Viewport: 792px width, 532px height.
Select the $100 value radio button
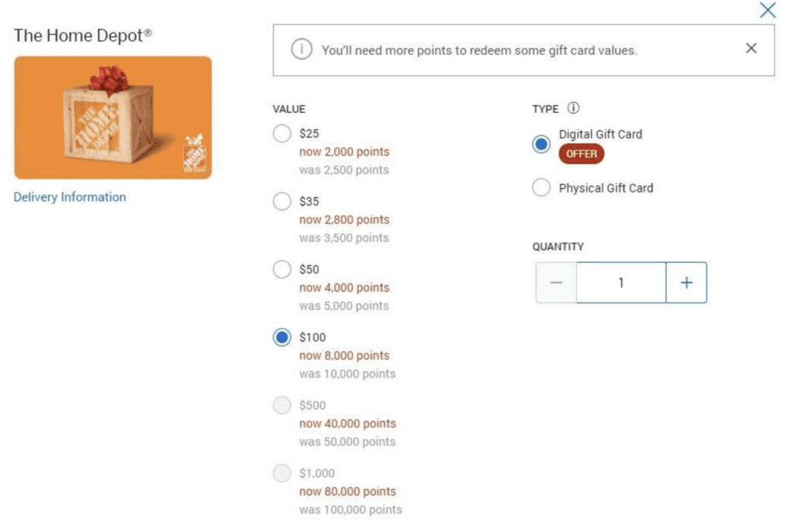[282, 338]
